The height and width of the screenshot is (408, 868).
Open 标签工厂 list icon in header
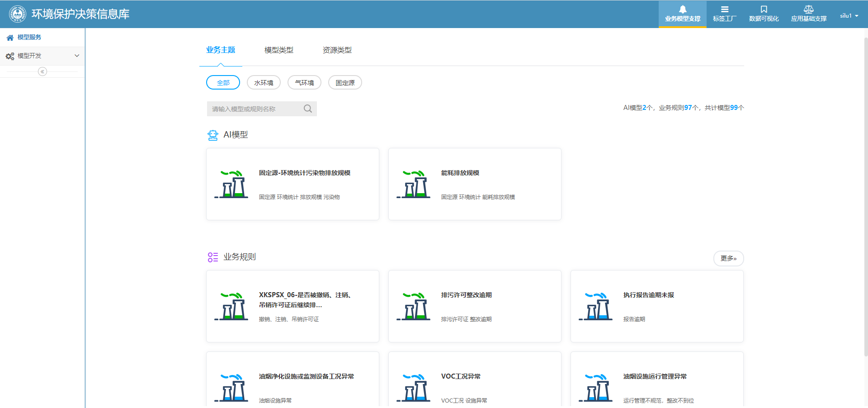(725, 9)
